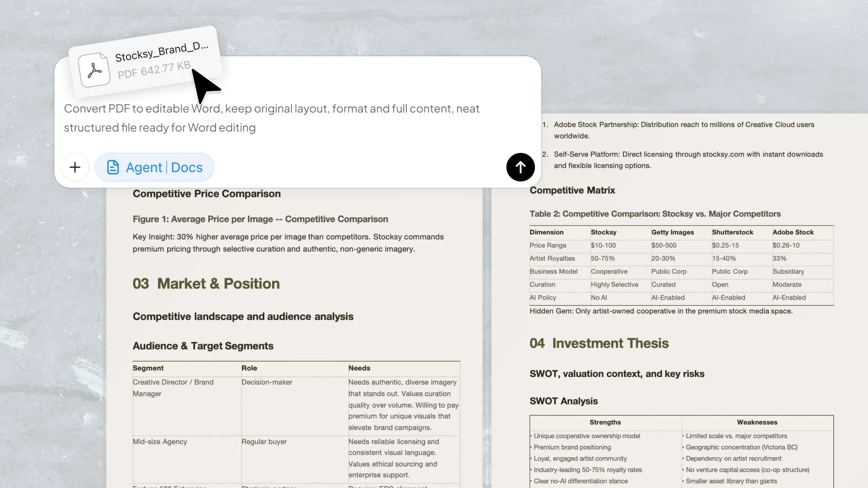Click the '$50-500' Getty price cell
Viewport: 868px width, 488px height.
tap(664, 245)
